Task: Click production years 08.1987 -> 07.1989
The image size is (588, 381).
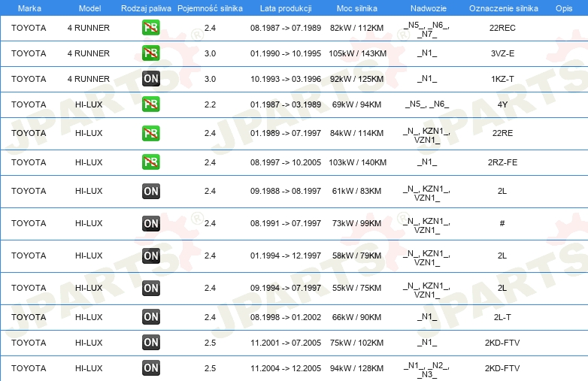Action: click(286, 28)
